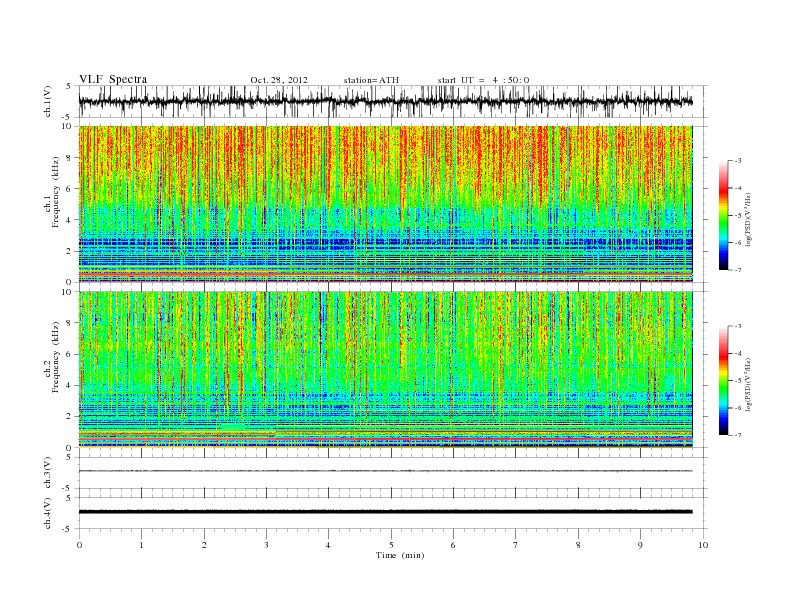Click the ch.3 voltage trace panel
Screen dimensions: 792x612
[x=393, y=473]
